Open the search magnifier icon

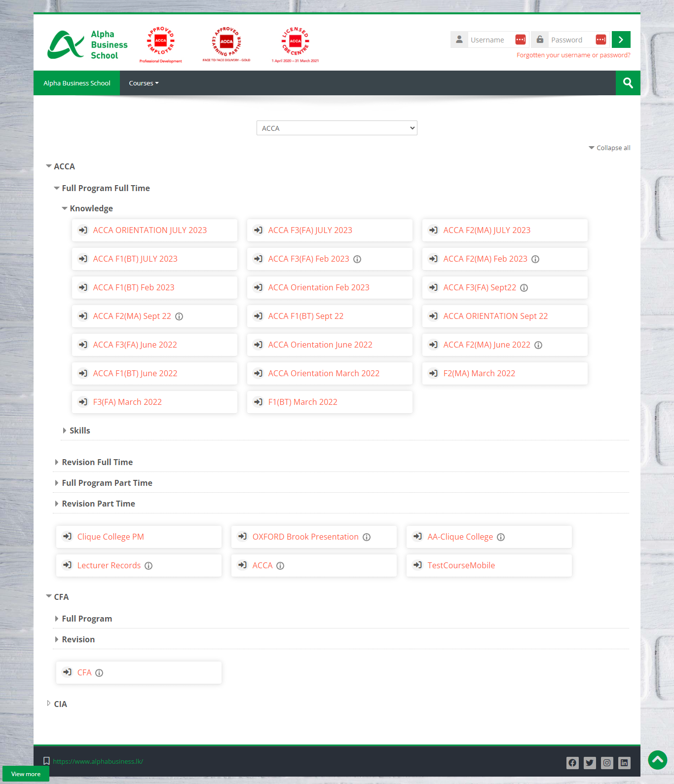pos(628,83)
